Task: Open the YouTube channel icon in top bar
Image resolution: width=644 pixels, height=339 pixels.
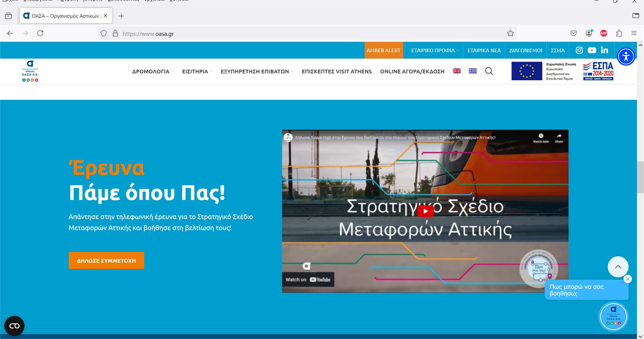Action: coord(592,50)
